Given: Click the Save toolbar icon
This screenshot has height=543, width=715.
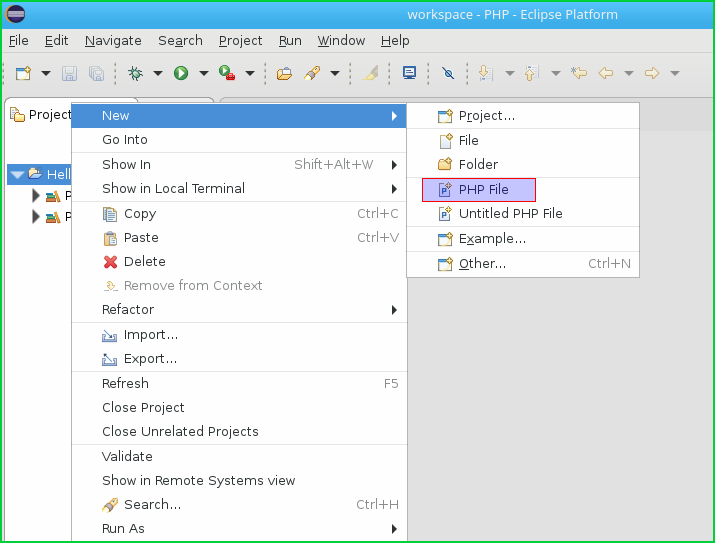Looking at the screenshot, I should tap(69, 73).
